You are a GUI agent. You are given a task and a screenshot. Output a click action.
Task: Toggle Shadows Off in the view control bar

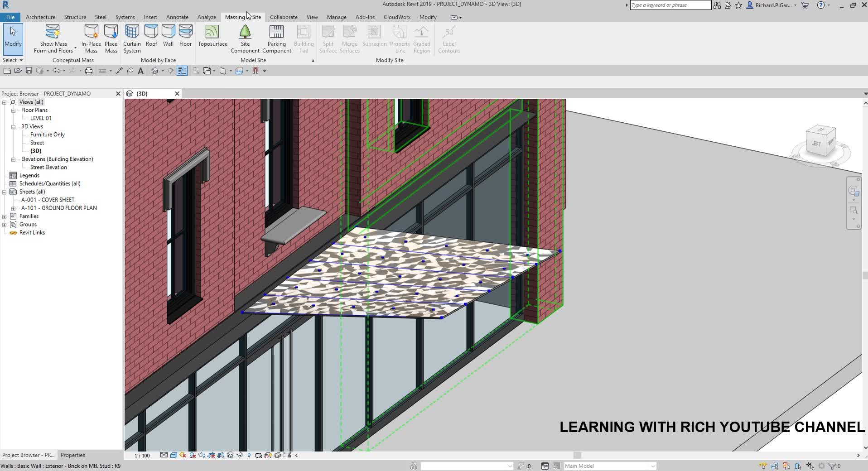point(183,456)
